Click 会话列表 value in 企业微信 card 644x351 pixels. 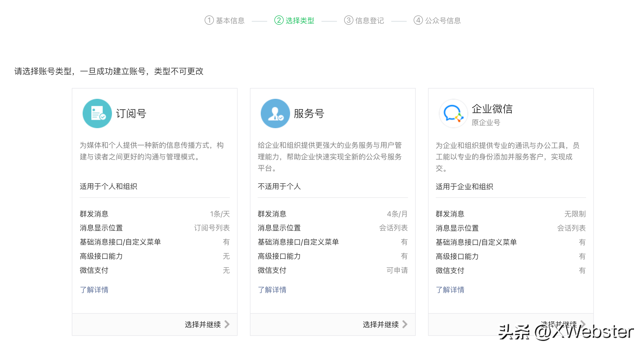tap(571, 228)
